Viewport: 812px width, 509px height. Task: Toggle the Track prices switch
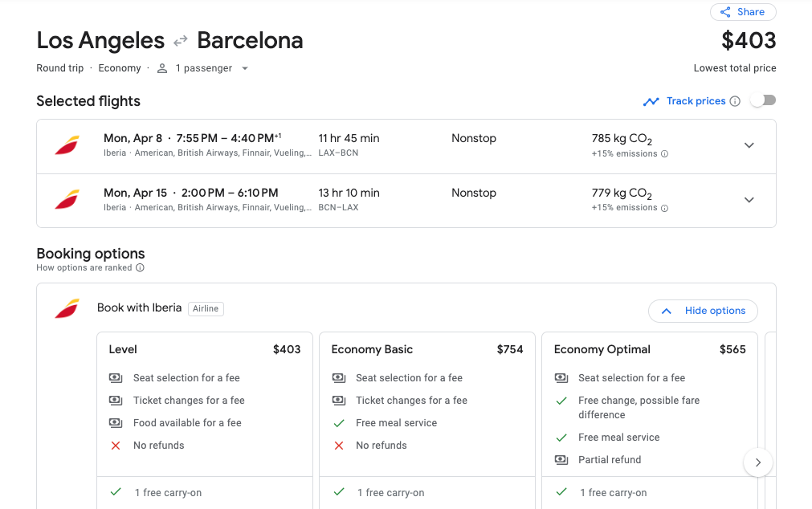pos(762,100)
